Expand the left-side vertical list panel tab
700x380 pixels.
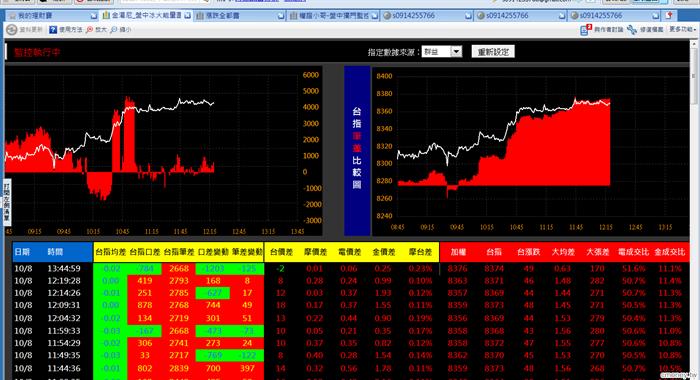(x=7, y=202)
